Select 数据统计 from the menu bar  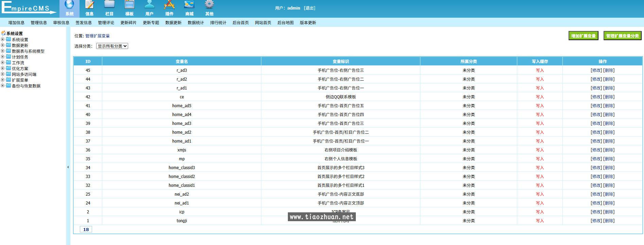click(196, 23)
